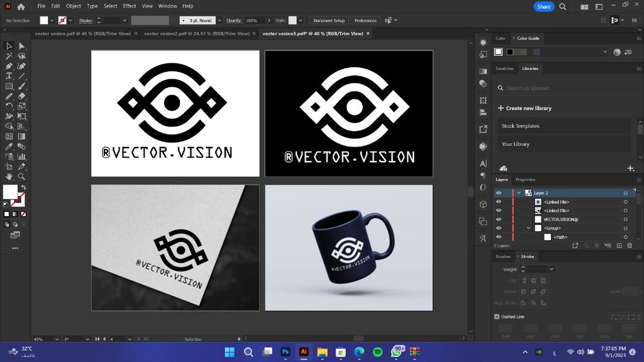644x362 pixels.
Task: Select the Direct Selection tool
Action: (22, 46)
